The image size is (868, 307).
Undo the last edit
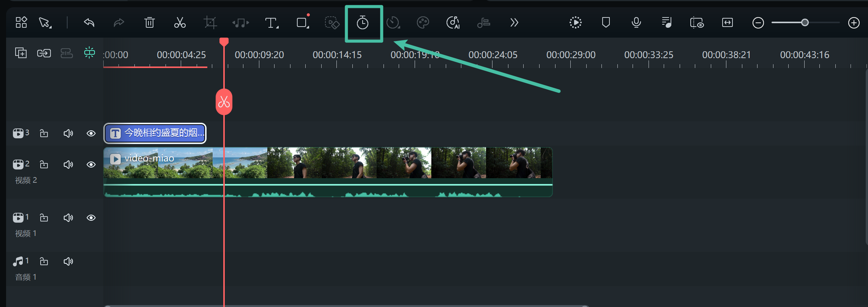pyautogui.click(x=89, y=23)
